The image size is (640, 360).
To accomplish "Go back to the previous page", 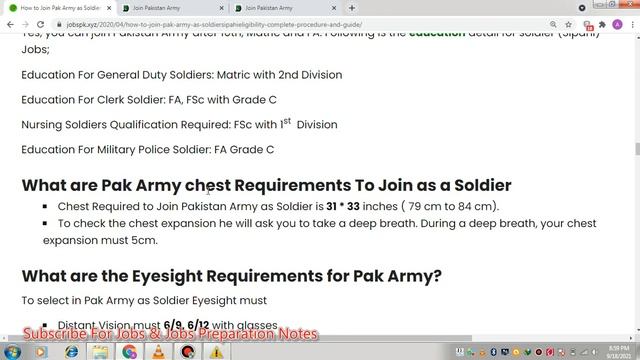I will [10, 24].
